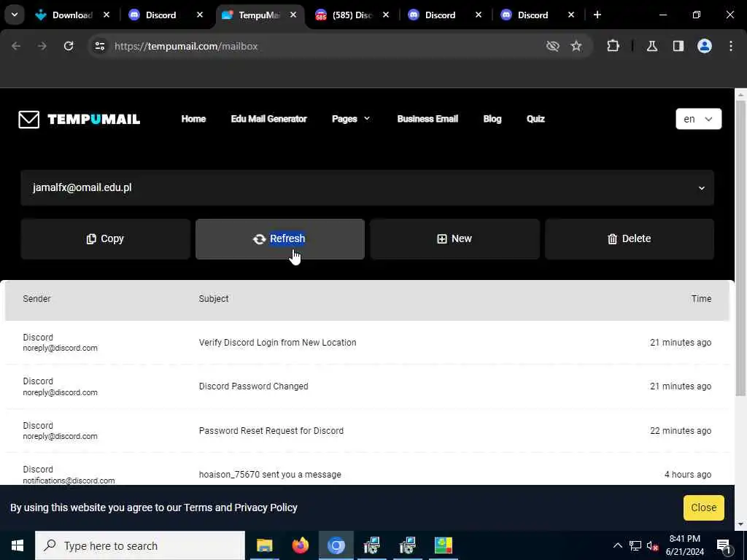Screen dimensions: 747x560
Task: Click the muted volume tray icon
Action: click(653, 545)
